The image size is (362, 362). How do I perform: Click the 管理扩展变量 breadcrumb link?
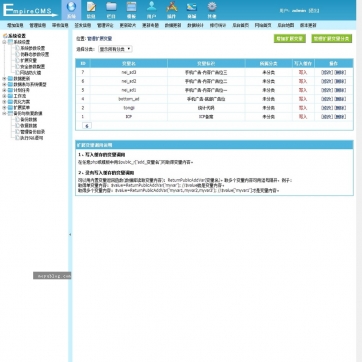click(x=100, y=39)
